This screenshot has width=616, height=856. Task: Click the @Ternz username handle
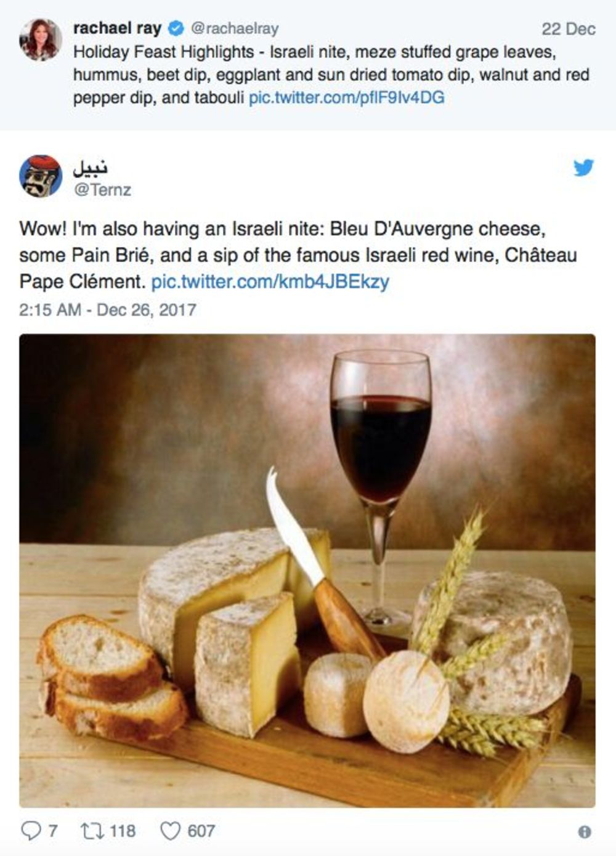[x=102, y=190]
